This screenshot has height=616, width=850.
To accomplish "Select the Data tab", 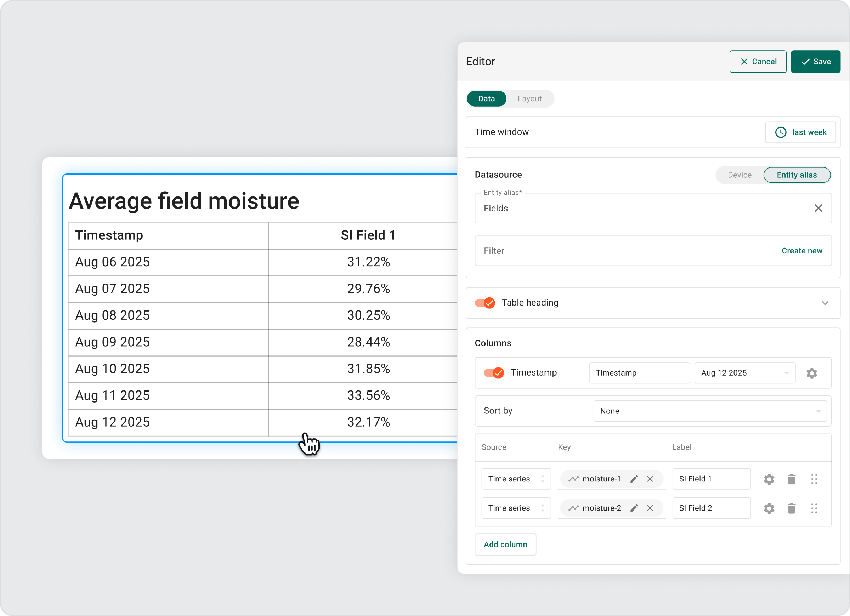I will [x=486, y=98].
